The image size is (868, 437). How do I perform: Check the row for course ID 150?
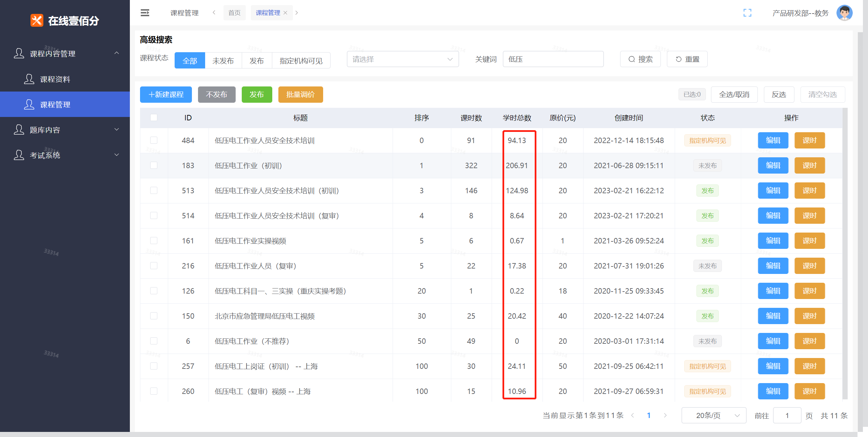click(154, 316)
